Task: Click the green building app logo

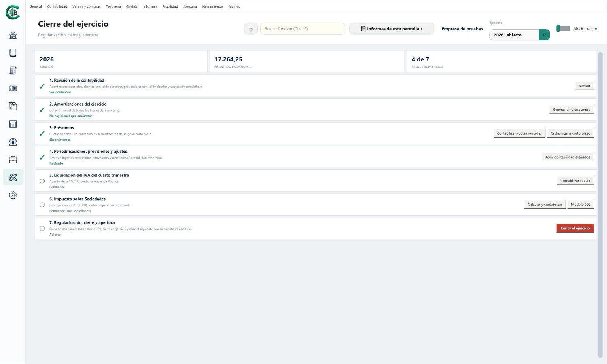Action: point(13,12)
